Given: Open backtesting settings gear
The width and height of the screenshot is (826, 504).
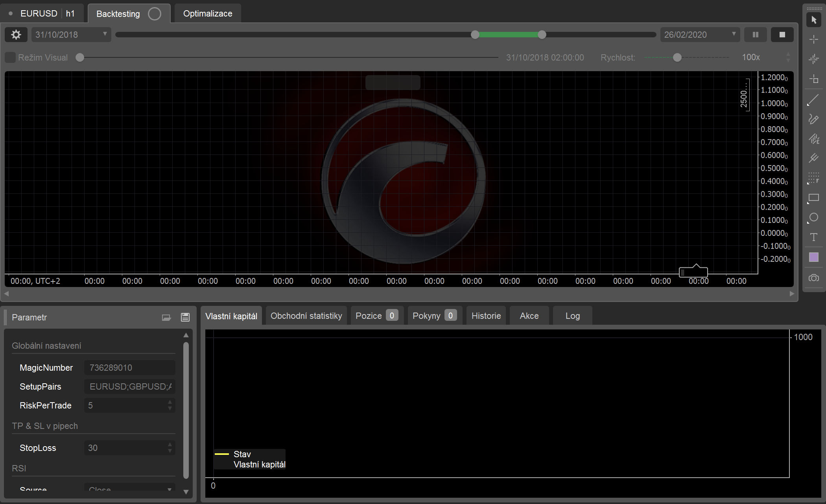Looking at the screenshot, I should (16, 35).
